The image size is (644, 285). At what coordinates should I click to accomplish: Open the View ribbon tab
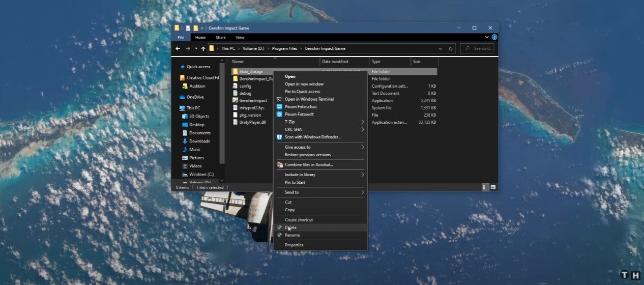click(x=240, y=37)
